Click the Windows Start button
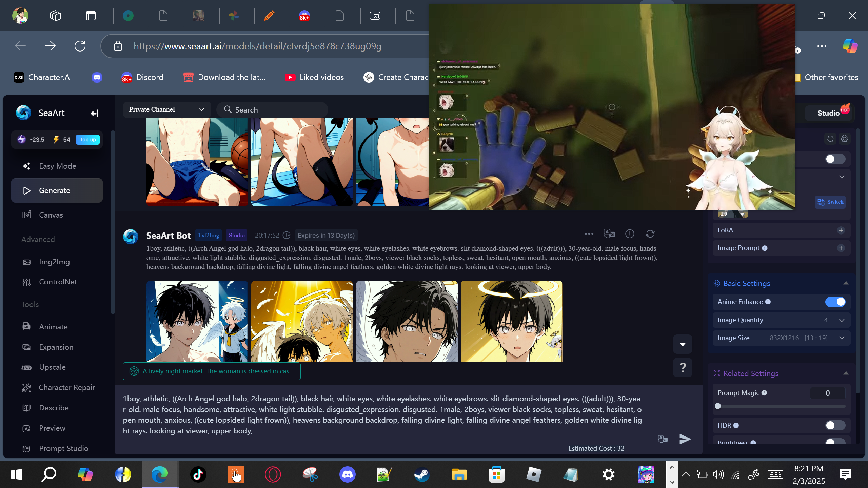Viewport: 868px width, 488px height. pyautogui.click(x=16, y=474)
